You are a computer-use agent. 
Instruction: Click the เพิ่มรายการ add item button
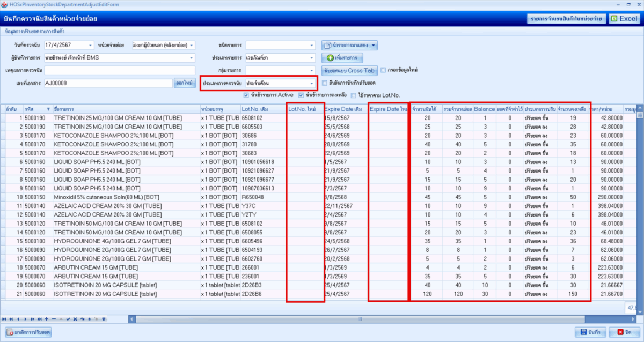point(343,58)
